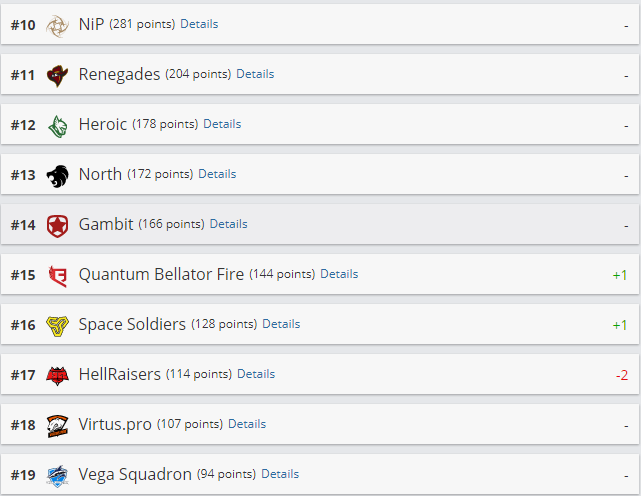641x496 pixels.
Task: Click the HellRaisers team logo icon
Action: (58, 374)
